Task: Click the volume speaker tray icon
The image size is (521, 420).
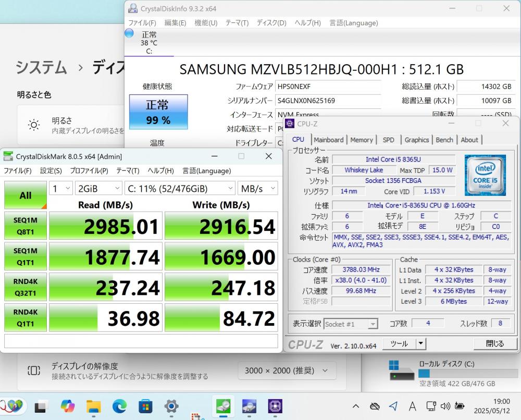Action: pos(445,406)
